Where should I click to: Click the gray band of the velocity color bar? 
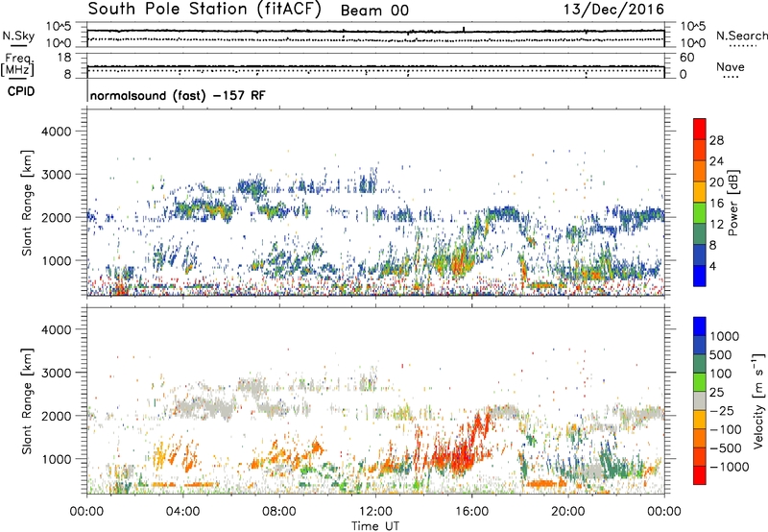tap(700, 401)
